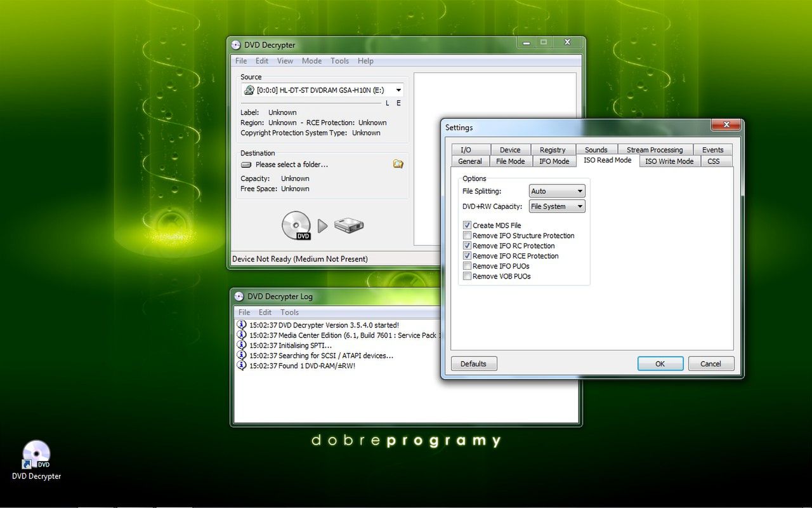Viewport: 812px width, 508px height.
Task: Open Tools menu in DVD Decrypter window
Action: click(339, 61)
